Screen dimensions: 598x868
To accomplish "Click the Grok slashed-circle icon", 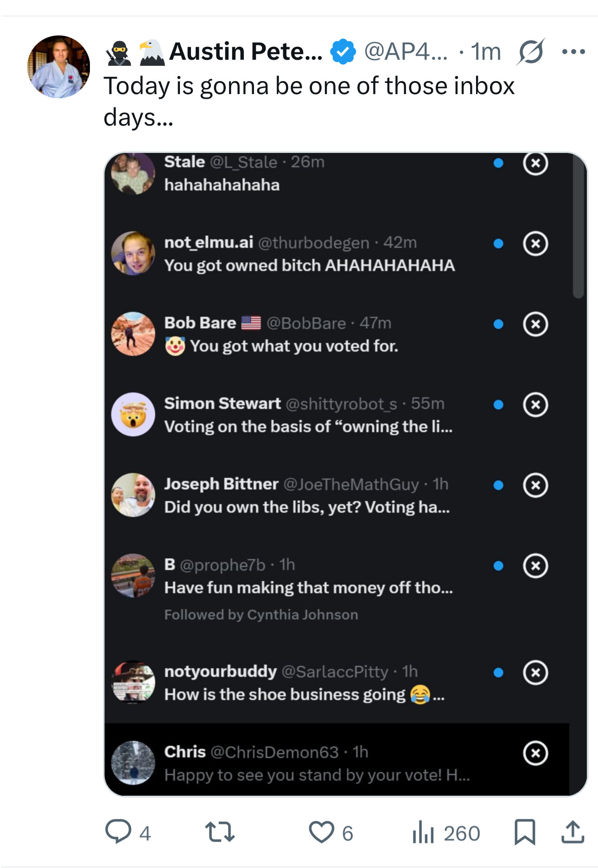I will coord(531,51).
